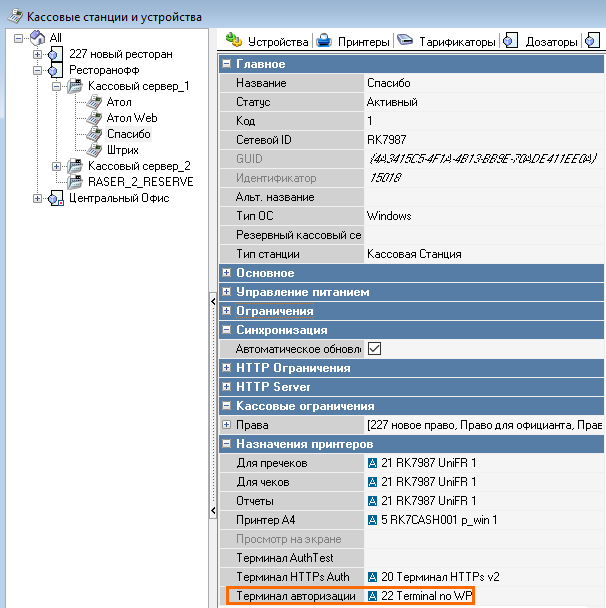Screen dimensions: 606x608
Task: Expand the Управление питанием section
Action: 227,292
